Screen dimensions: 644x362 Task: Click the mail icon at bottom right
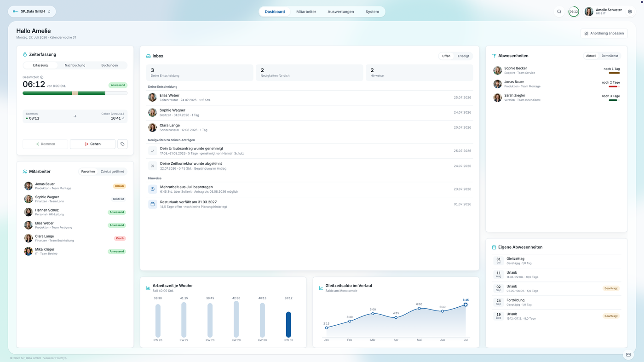[x=628, y=355]
